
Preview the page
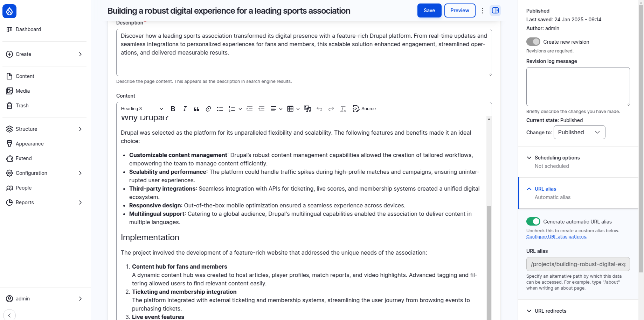[x=460, y=10]
